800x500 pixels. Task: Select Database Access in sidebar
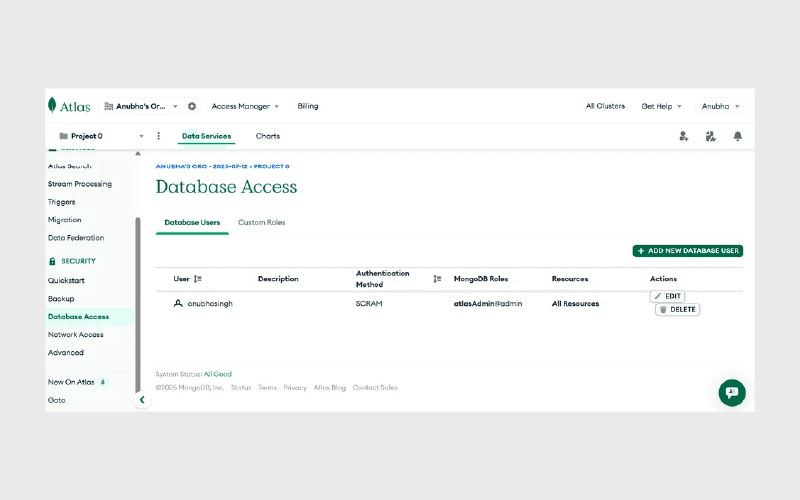78,316
